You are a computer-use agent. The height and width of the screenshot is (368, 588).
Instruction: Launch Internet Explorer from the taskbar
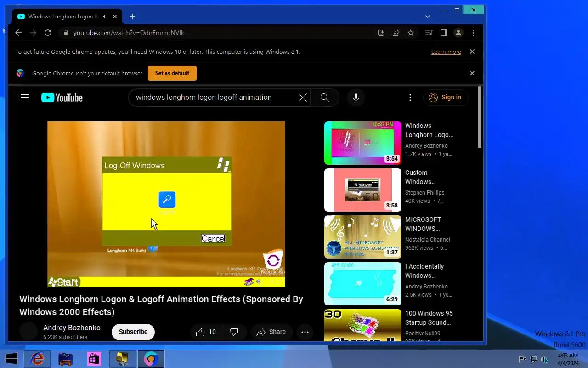37,359
